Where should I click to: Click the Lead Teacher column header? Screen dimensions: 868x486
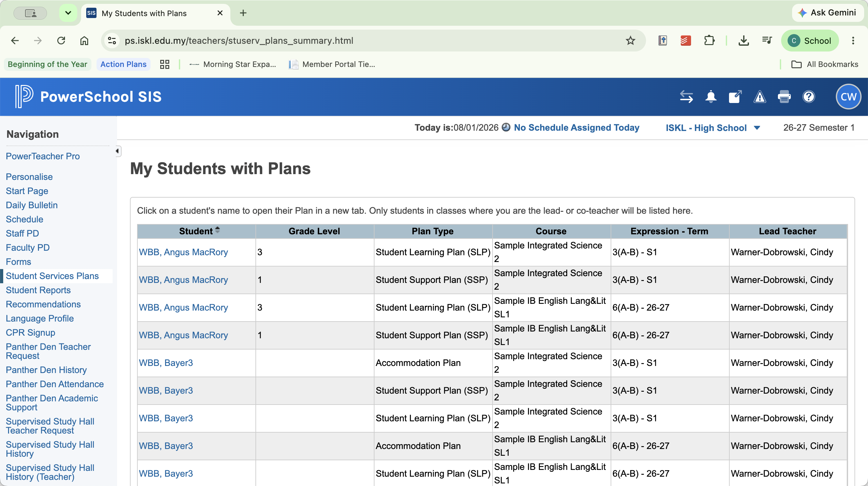coord(788,231)
